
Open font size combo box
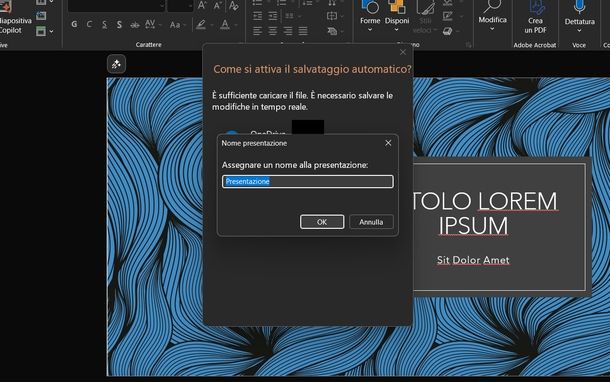pyautogui.click(x=180, y=5)
